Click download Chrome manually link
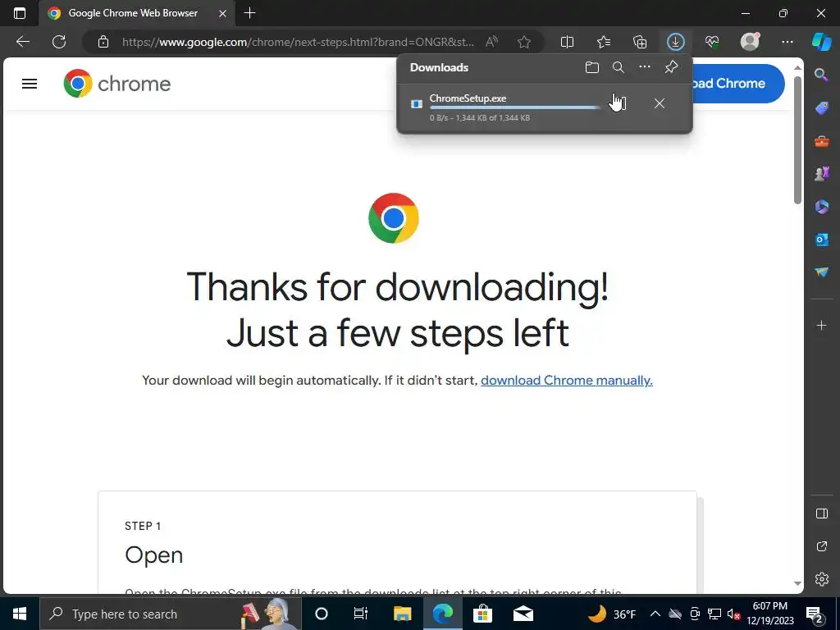This screenshot has width=840, height=630. (567, 381)
